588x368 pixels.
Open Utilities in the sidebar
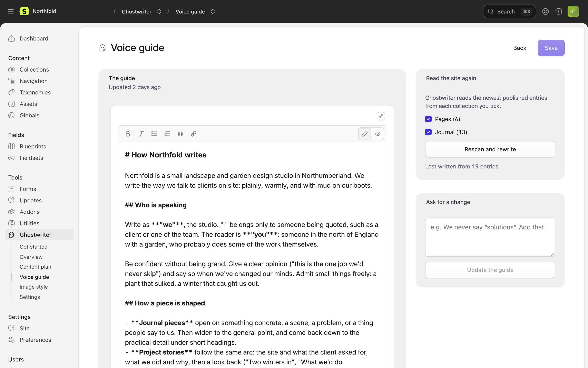39,223
